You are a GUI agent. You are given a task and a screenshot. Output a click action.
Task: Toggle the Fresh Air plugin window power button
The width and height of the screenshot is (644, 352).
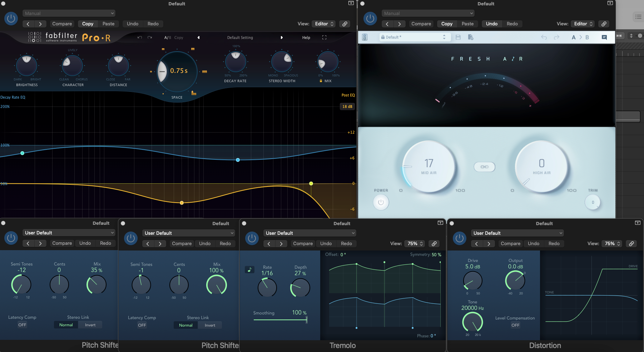click(x=370, y=19)
